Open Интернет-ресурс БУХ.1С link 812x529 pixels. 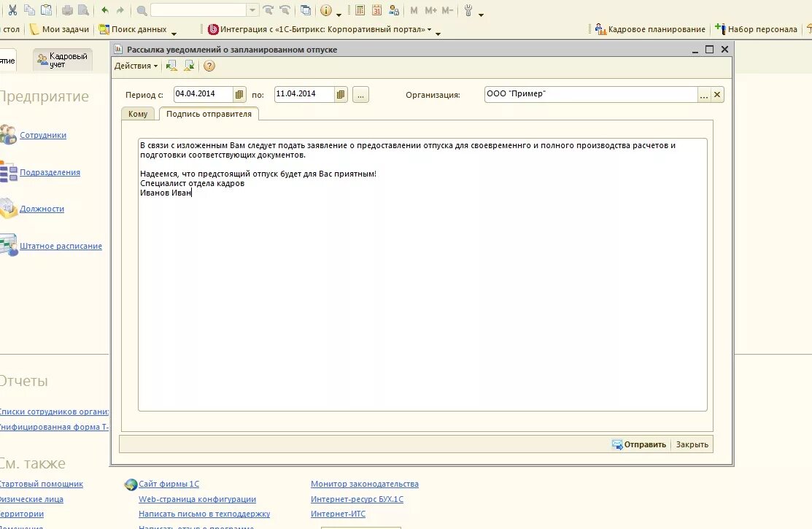tap(357, 500)
